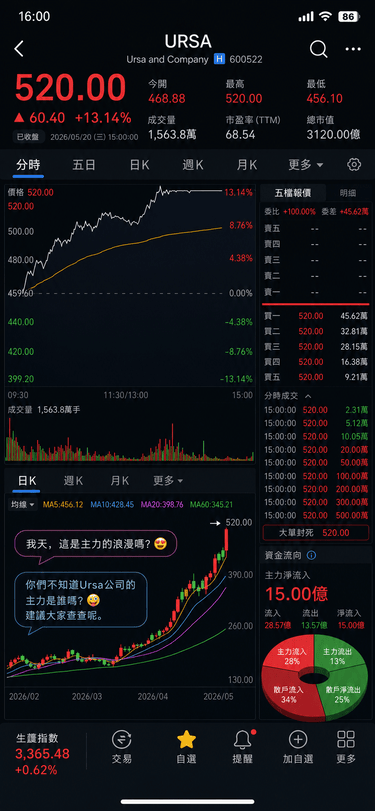The width and height of the screenshot is (375, 811).
Task: Tap the blue H market badge
Action: (219, 59)
